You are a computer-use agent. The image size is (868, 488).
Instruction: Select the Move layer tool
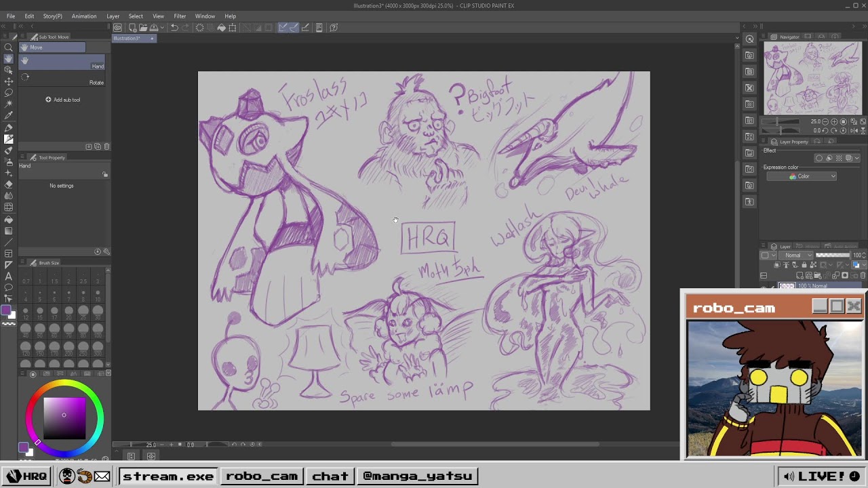click(9, 82)
